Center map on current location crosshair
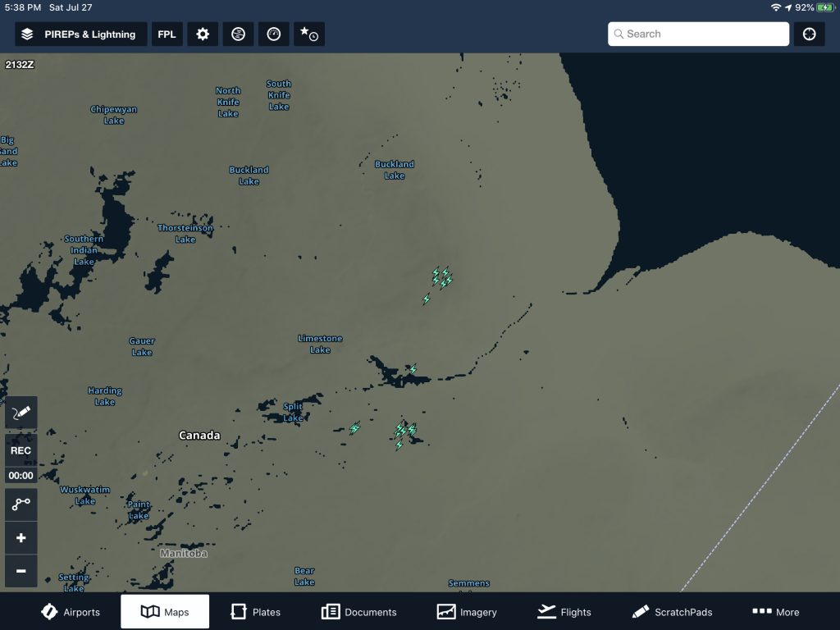840x630 pixels. coord(810,34)
